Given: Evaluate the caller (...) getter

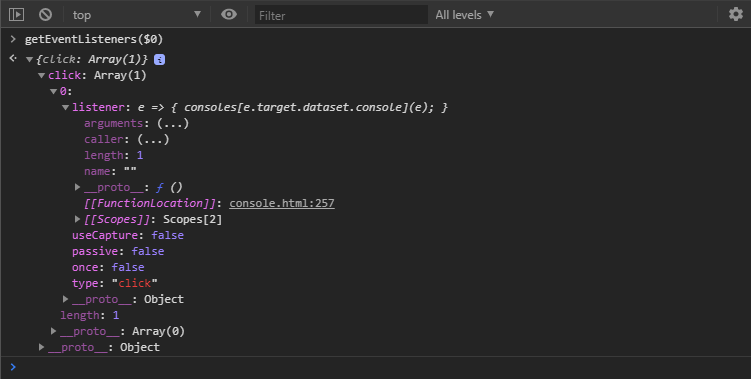Looking at the screenshot, I should (153, 139).
